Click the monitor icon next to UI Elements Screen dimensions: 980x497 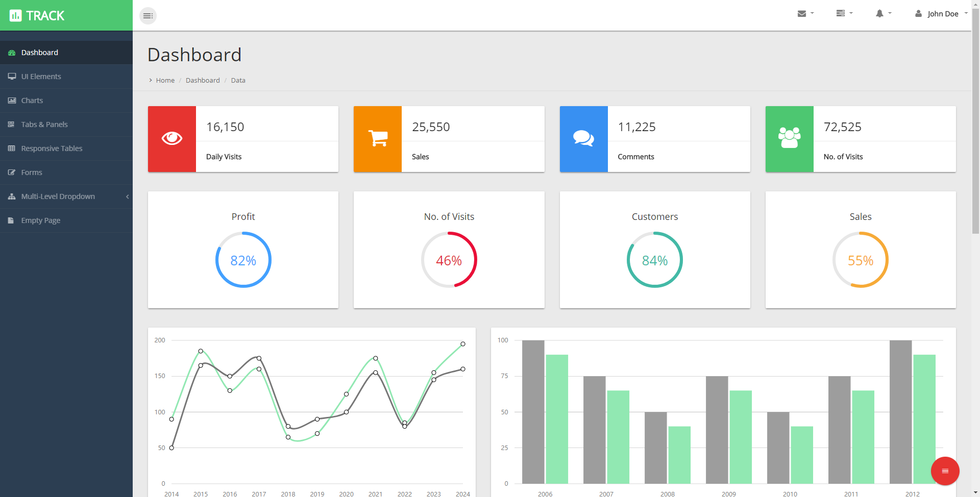(12, 77)
